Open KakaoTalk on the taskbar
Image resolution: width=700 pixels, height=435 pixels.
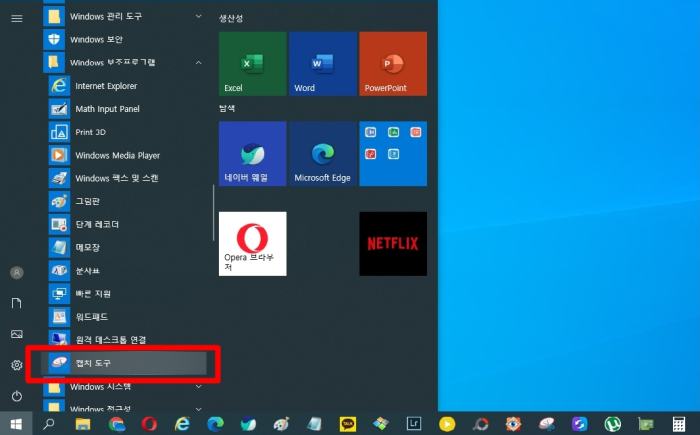(x=348, y=424)
